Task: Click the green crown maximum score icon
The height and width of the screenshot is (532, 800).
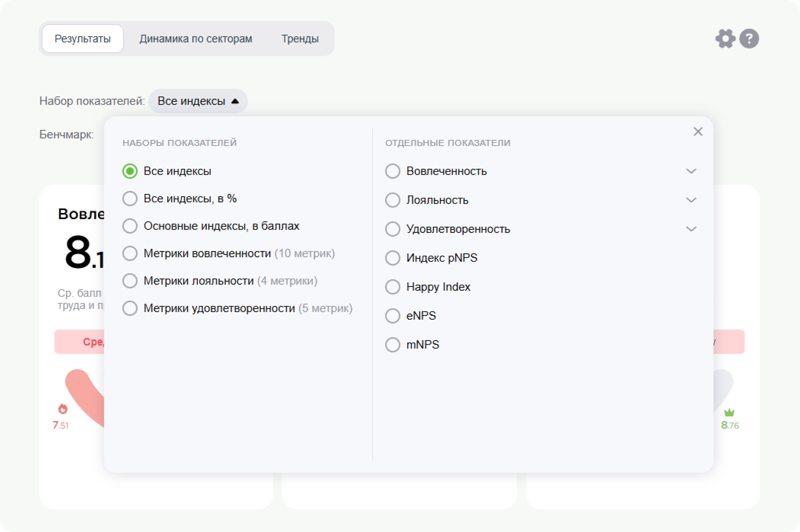Action: tap(729, 412)
